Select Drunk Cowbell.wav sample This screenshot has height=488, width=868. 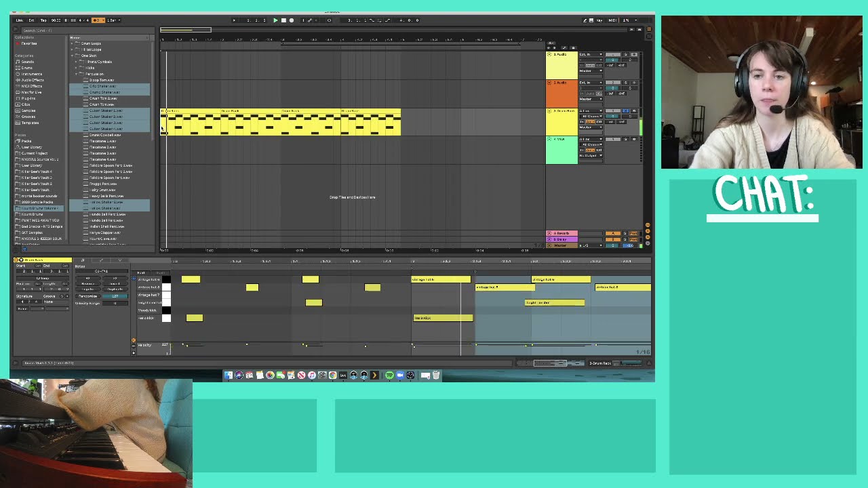pos(105,135)
